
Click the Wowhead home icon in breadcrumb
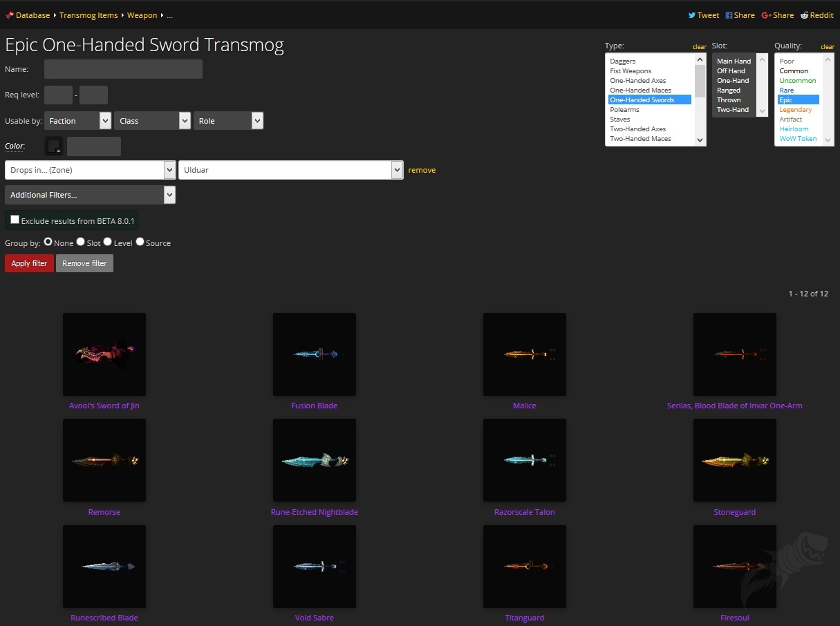click(10, 15)
